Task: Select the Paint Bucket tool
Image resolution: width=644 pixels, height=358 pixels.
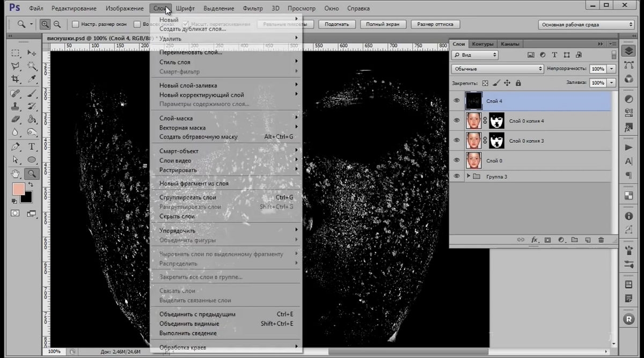Action: (32, 119)
